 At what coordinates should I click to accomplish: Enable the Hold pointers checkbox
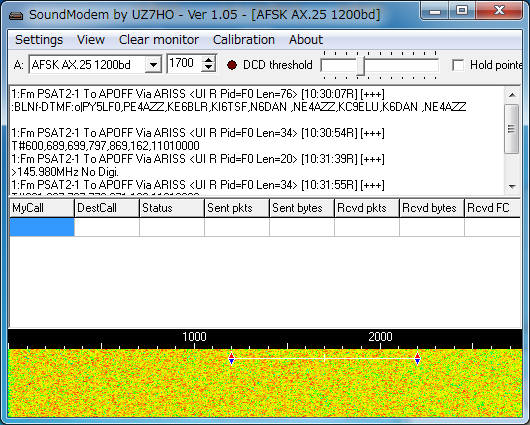(x=458, y=65)
